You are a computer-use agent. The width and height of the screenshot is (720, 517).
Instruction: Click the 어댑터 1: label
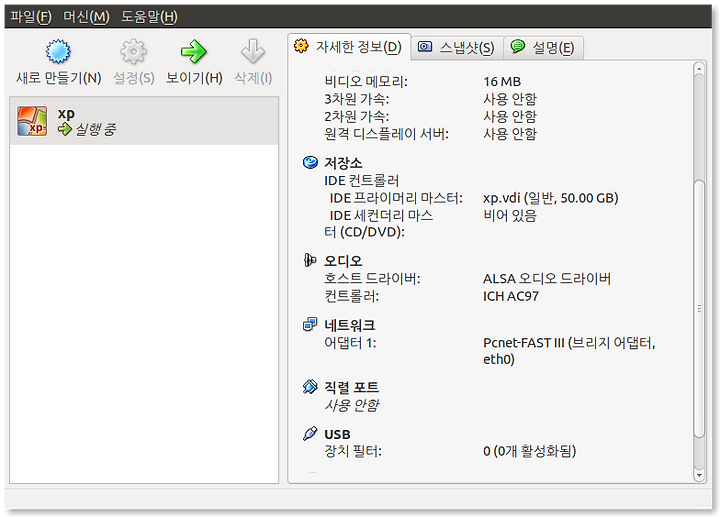(350, 343)
